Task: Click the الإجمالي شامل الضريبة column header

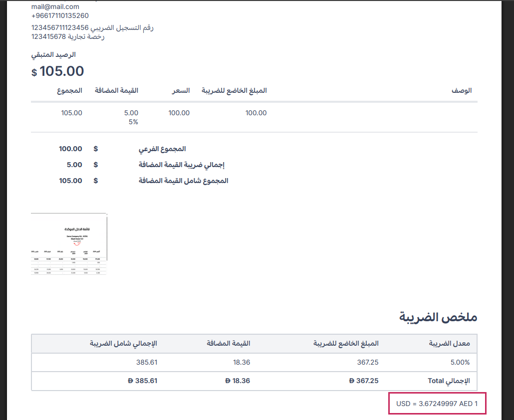Action: pyautogui.click(x=123, y=344)
